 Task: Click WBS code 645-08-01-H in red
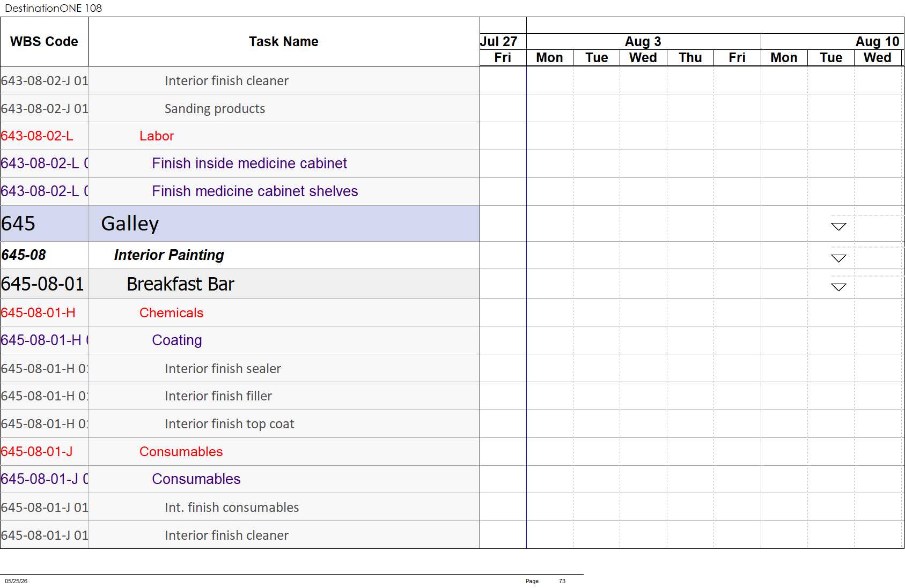[38, 313]
